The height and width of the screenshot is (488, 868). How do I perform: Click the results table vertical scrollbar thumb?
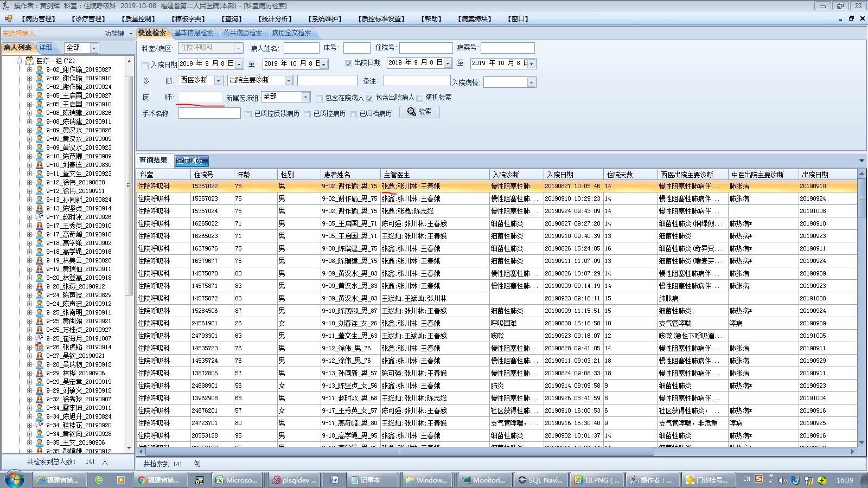pos(861,198)
